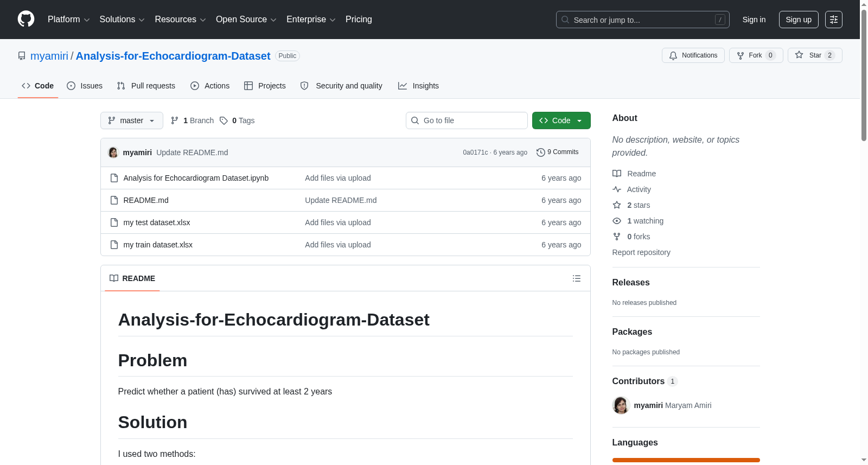Open the Projects tab
868x465 pixels.
point(265,86)
